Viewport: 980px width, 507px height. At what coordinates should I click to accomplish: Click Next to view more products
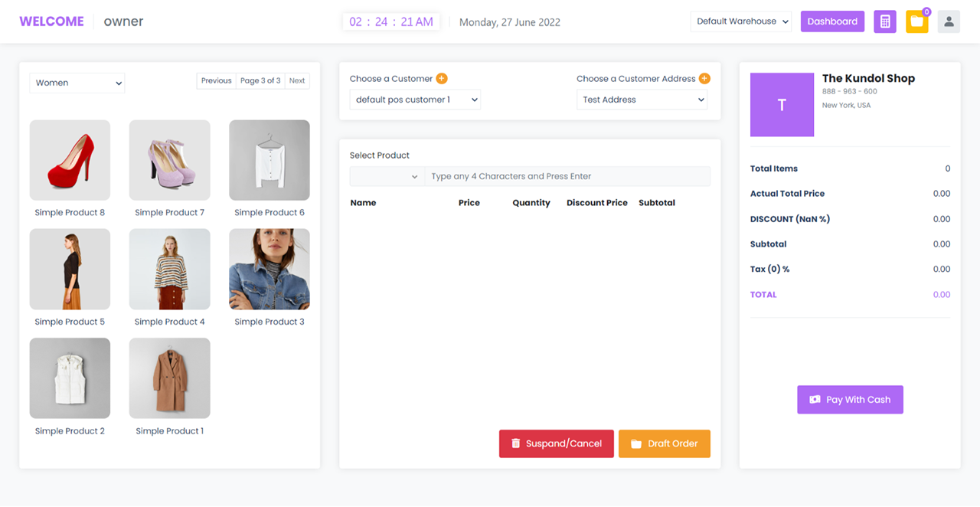tap(297, 80)
